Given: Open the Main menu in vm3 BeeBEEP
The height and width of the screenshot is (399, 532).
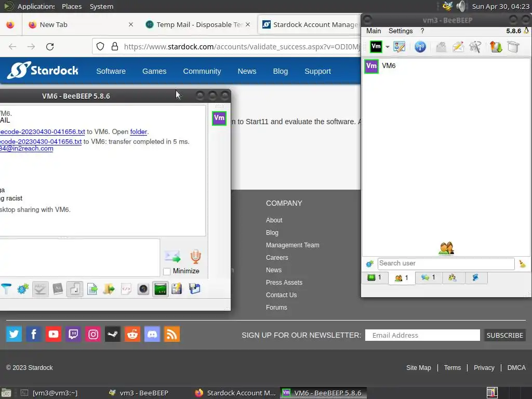Looking at the screenshot, I should click(374, 31).
